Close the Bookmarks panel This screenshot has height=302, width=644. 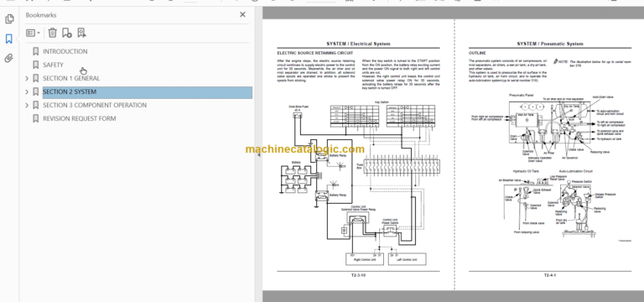(x=242, y=15)
